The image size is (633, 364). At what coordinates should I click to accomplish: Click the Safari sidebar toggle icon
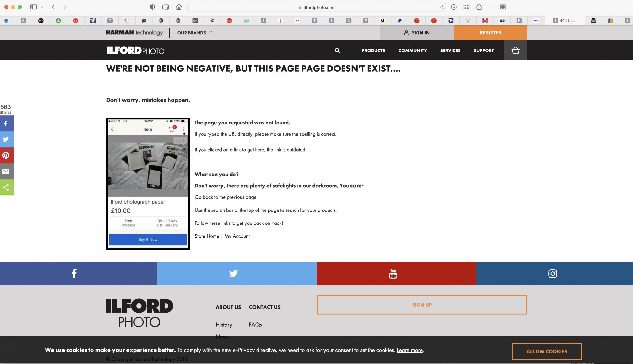pos(33,7)
